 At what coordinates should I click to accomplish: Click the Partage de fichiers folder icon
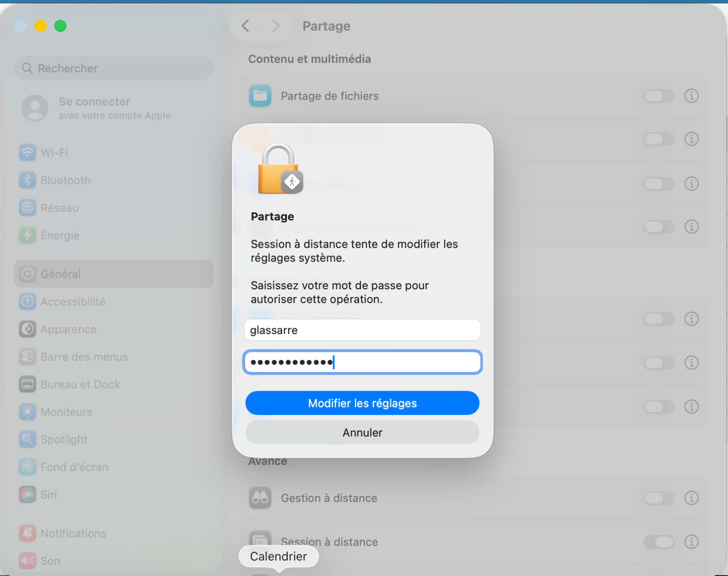pyautogui.click(x=260, y=96)
